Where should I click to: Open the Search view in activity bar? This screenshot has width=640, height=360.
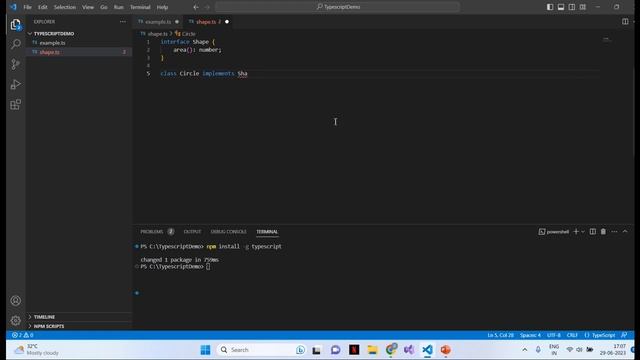point(16,44)
